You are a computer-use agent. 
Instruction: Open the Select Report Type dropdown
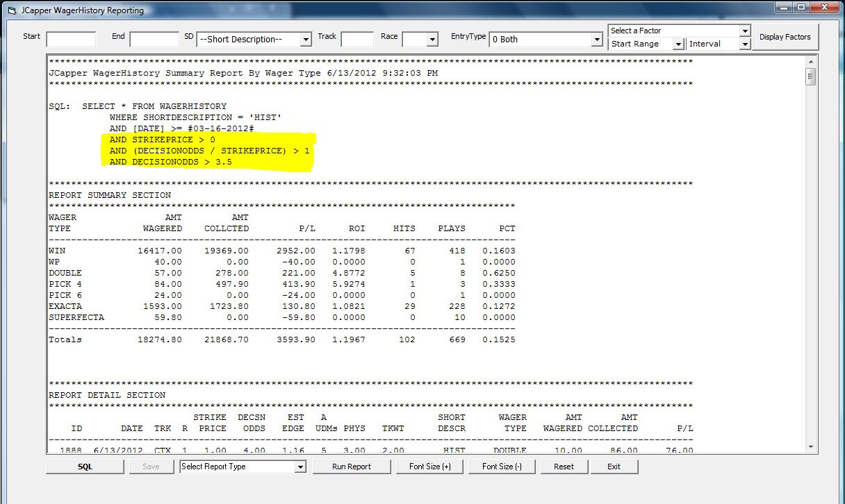300,467
